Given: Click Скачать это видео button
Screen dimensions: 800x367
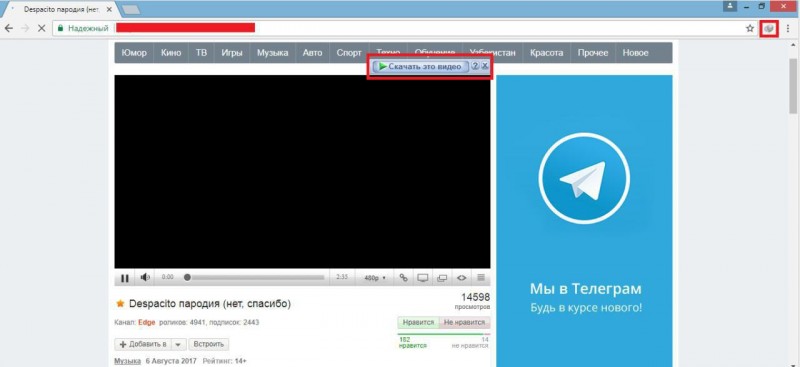Looking at the screenshot, I should click(420, 66).
